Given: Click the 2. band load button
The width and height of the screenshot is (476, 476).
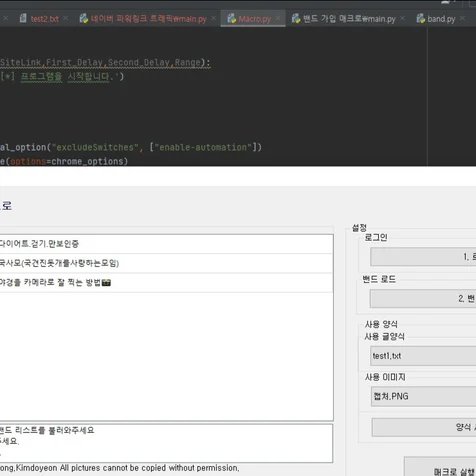Looking at the screenshot, I should point(423,298).
